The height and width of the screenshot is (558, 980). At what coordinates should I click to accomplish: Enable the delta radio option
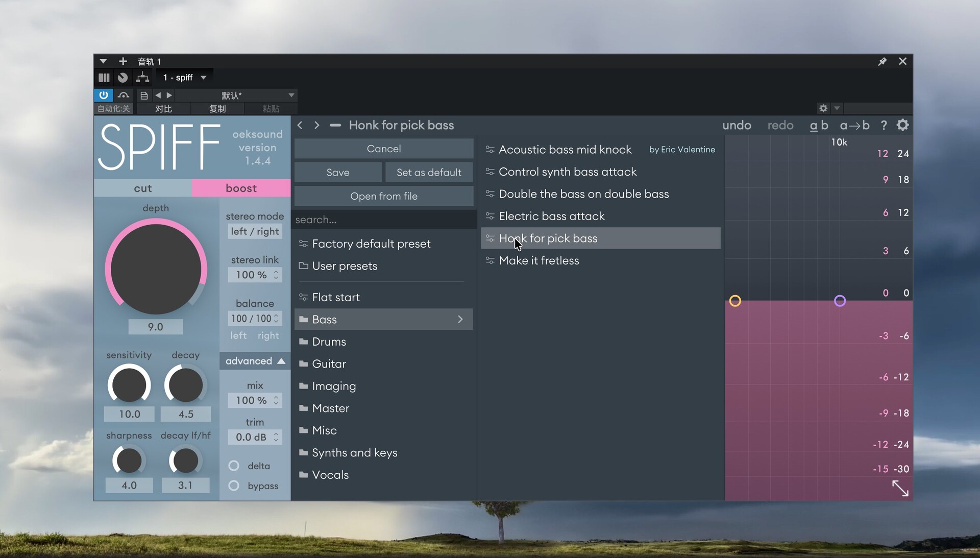234,466
